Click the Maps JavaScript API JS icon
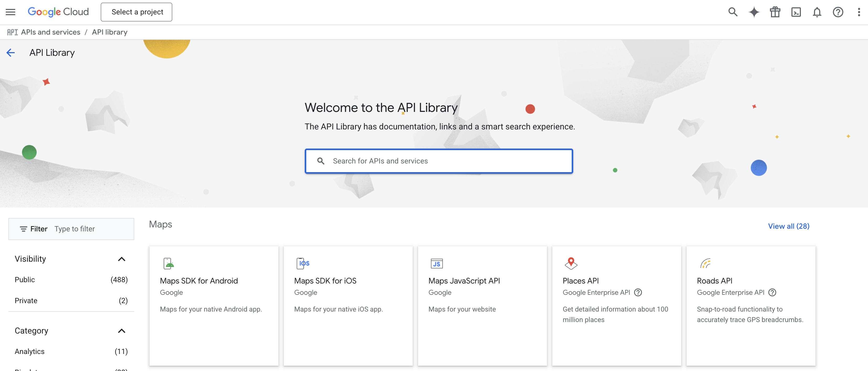868x371 pixels. tap(437, 264)
